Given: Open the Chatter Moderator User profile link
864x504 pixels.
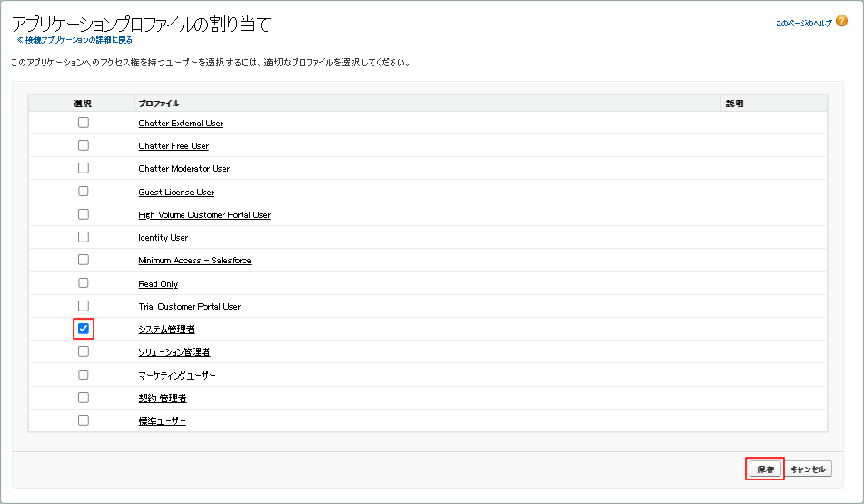Looking at the screenshot, I should pos(184,169).
